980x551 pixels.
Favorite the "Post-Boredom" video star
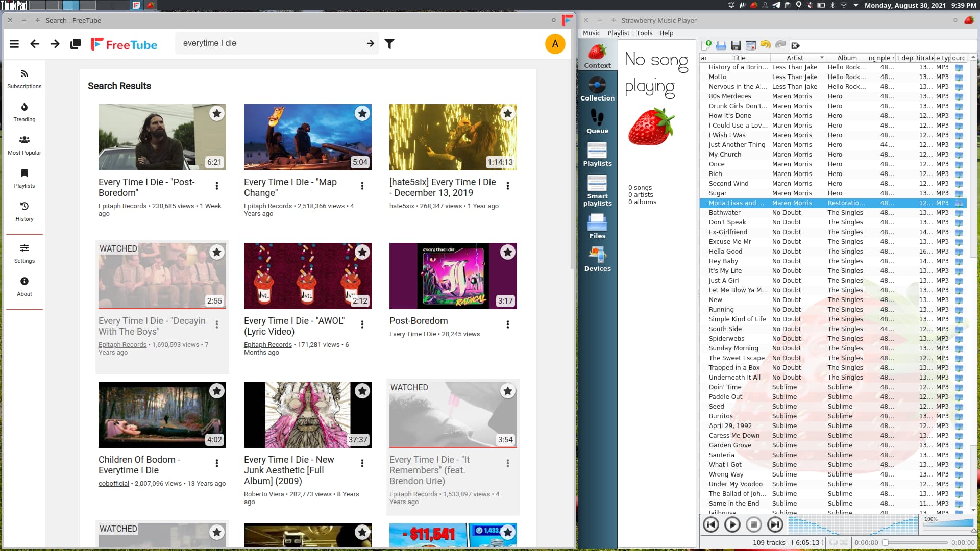[x=217, y=113]
